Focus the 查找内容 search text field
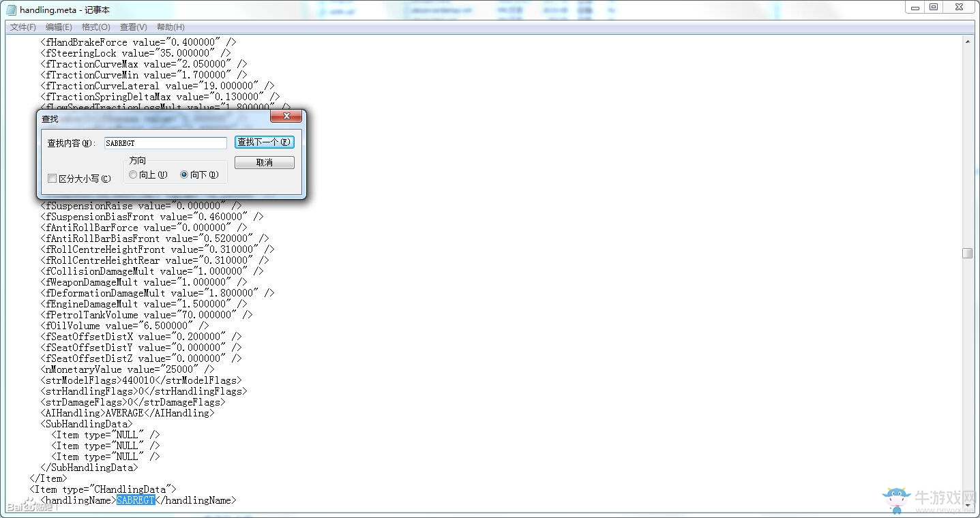The width and height of the screenshot is (980, 518). 165,143
